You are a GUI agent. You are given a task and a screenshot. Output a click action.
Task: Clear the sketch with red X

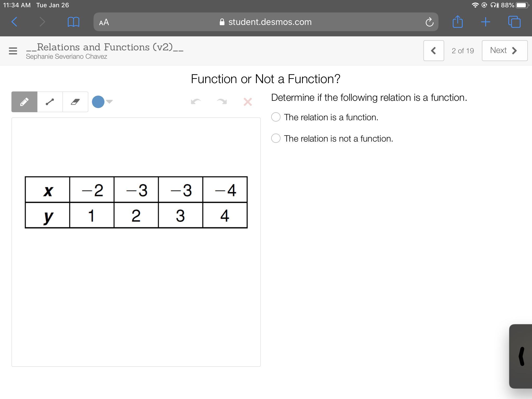click(248, 102)
